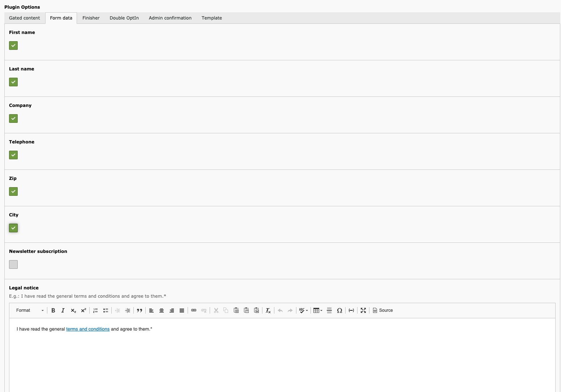Image resolution: width=561 pixels, height=392 pixels.
Task: Open the table dropdown
Action: (x=318, y=310)
